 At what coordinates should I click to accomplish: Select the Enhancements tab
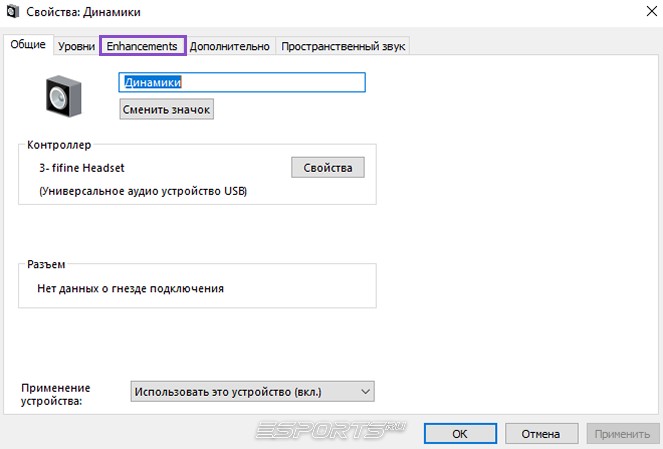[142, 46]
